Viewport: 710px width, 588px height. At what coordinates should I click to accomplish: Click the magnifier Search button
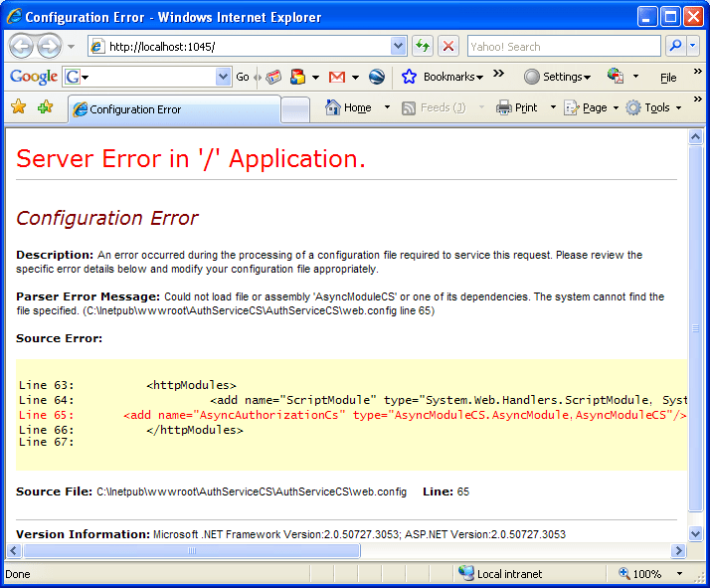pos(675,46)
